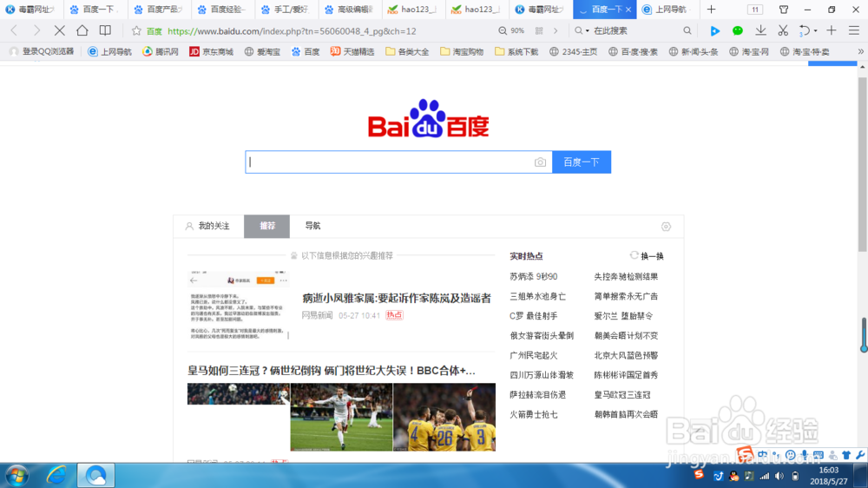Open the QQ penguin tray icon
868x488 pixels.
(x=734, y=476)
